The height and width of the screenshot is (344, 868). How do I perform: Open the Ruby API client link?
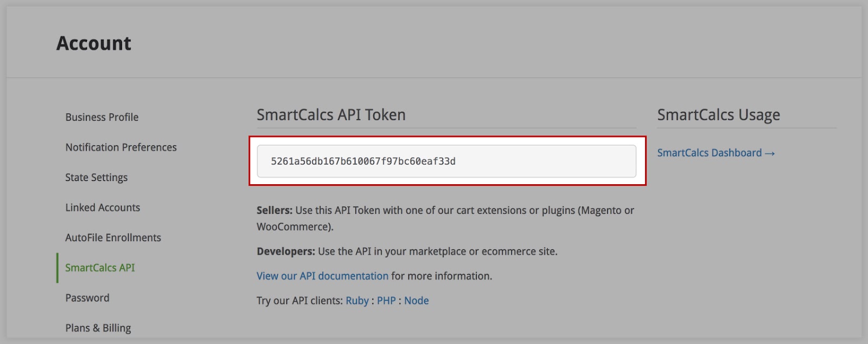pyautogui.click(x=358, y=301)
